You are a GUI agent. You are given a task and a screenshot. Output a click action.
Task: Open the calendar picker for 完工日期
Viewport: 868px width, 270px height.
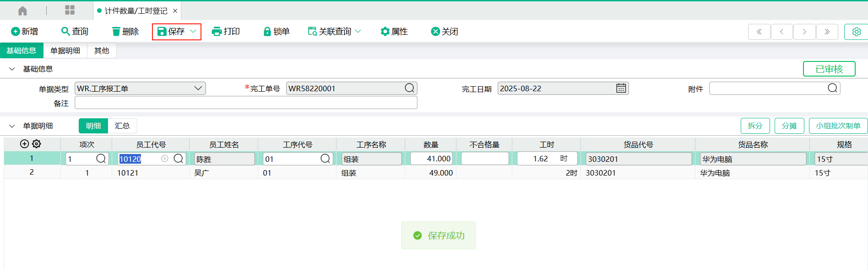coord(621,88)
